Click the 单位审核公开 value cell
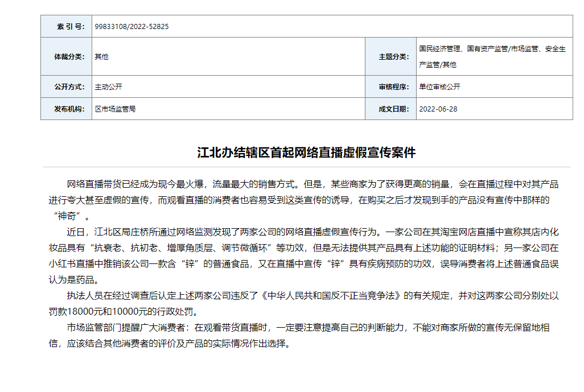Screen dimensions: 584x392 494,86
